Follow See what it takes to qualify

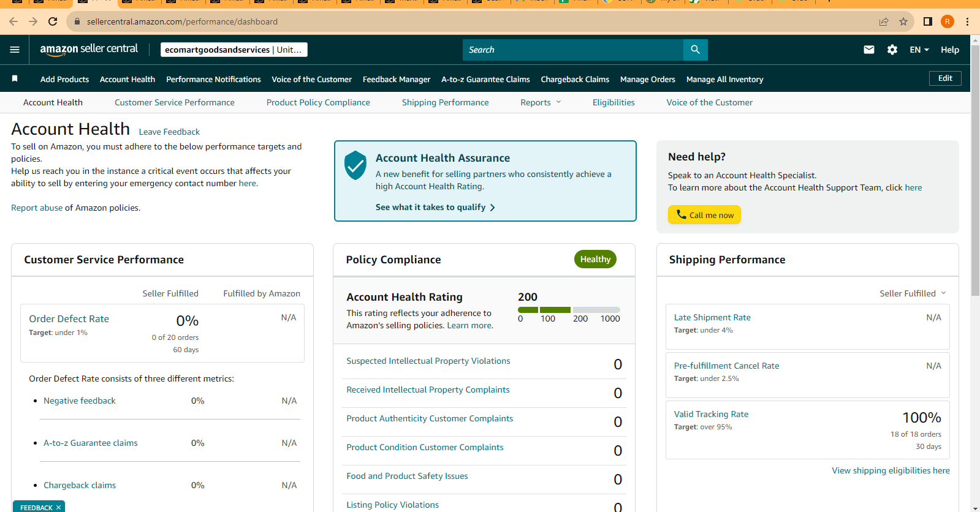[x=435, y=207]
